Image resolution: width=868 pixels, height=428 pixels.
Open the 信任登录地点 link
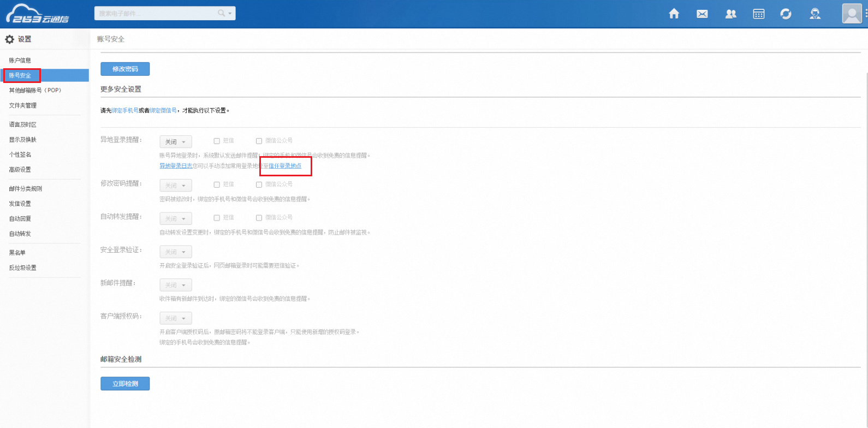285,166
